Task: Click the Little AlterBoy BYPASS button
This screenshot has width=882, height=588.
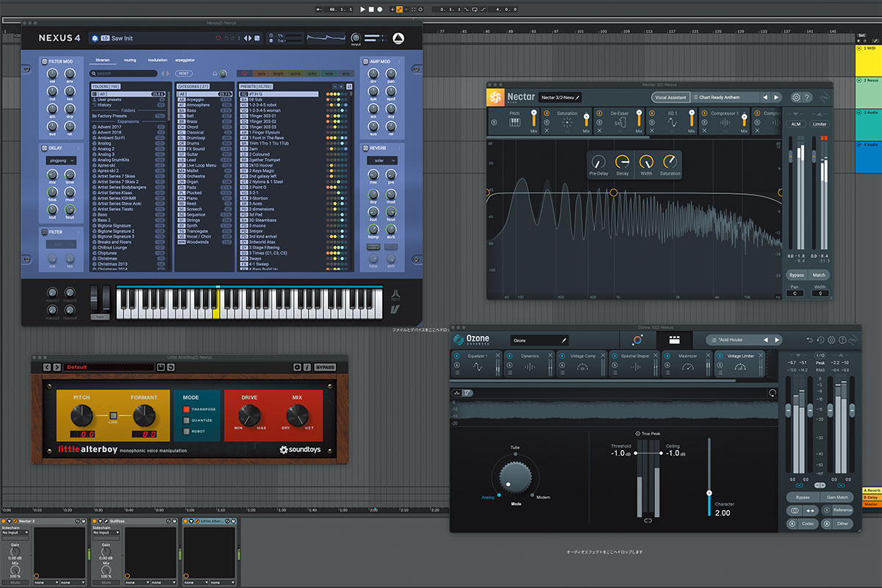Action: [x=324, y=367]
